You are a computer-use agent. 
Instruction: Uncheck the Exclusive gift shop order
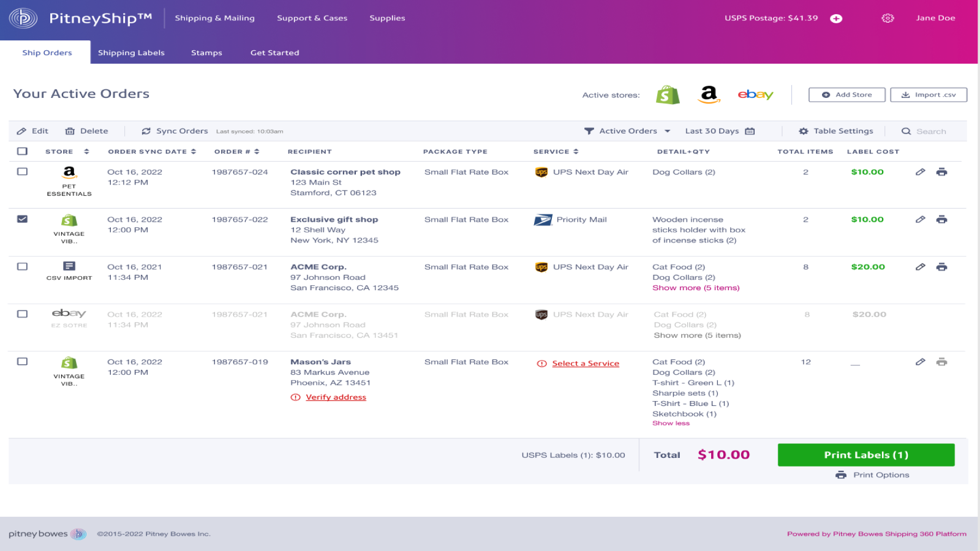click(x=23, y=219)
